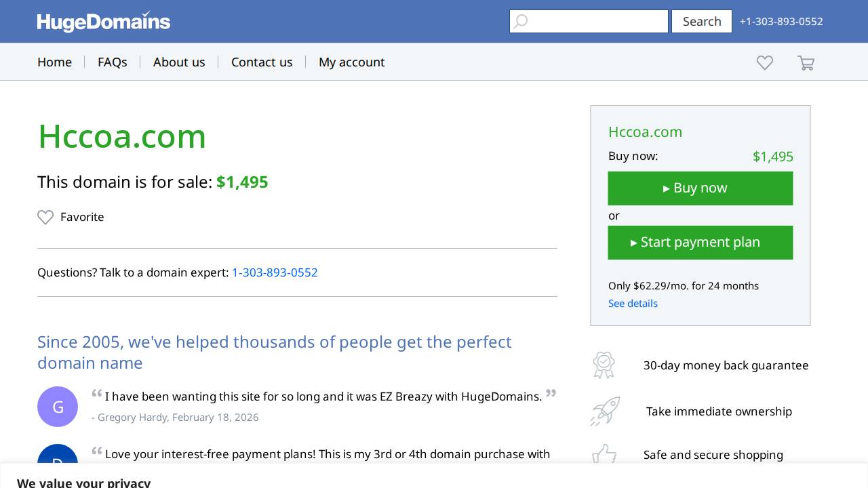Open My account
This screenshot has width=868, height=488.
coord(351,62)
